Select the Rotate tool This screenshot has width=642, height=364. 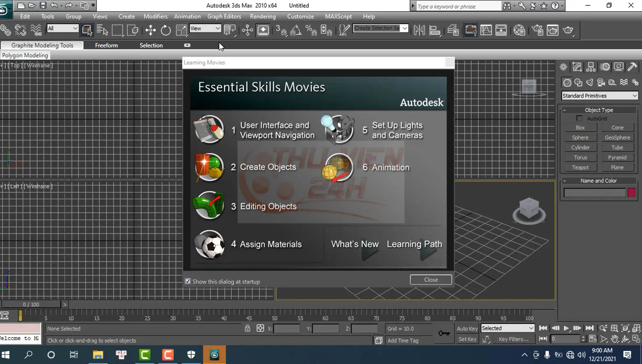pos(166,30)
